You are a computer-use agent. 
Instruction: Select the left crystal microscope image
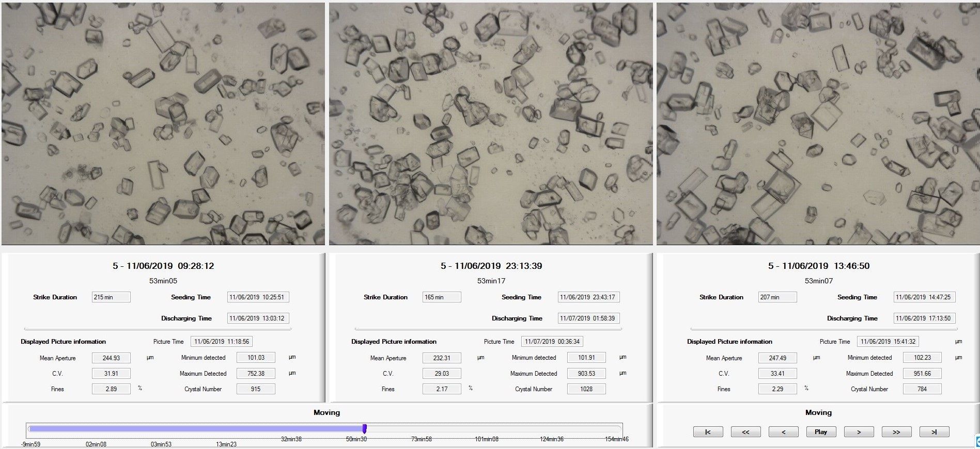click(163, 123)
